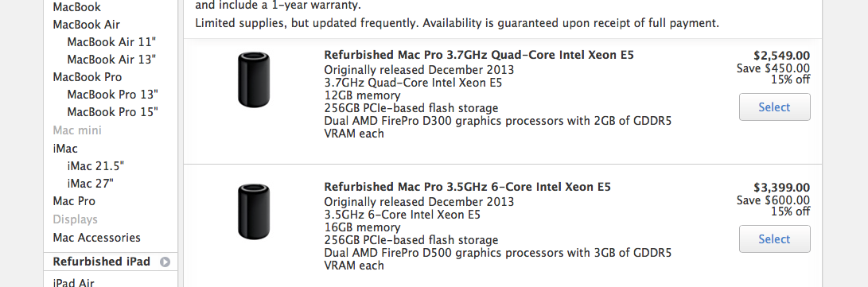Click the MacBook sidebar link
Viewport: 868px width, 287px height.
pos(77,7)
